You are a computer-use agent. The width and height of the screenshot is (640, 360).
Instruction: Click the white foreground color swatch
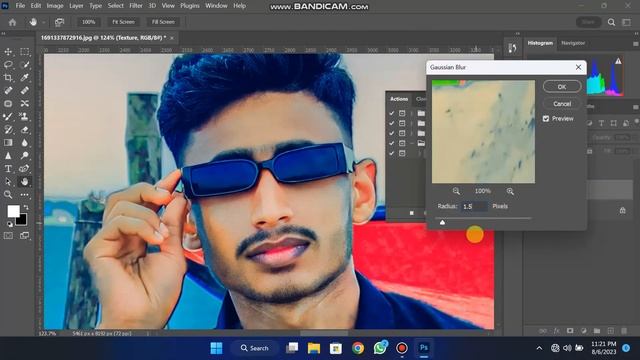13,211
